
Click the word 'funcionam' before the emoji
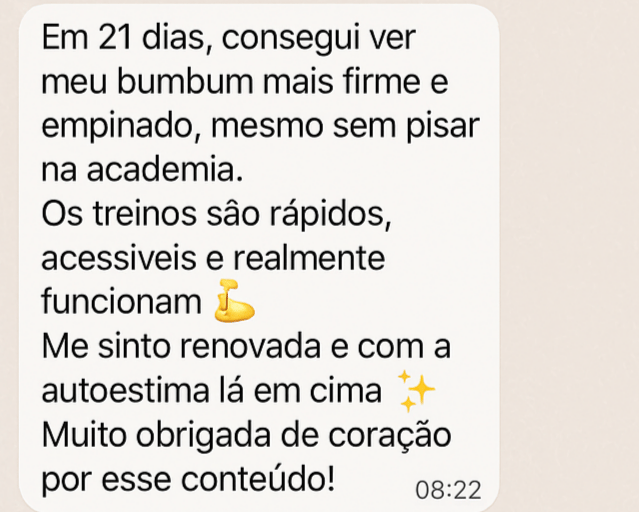[121, 302]
